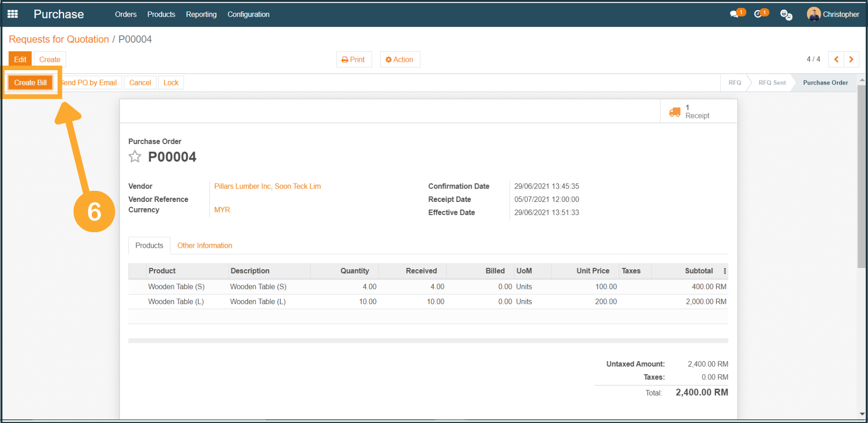This screenshot has height=423, width=868.
Task: Open the Reporting menu
Action: tap(201, 14)
